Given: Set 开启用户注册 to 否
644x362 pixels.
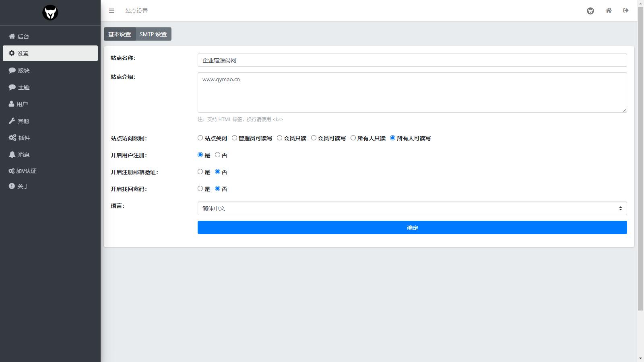Looking at the screenshot, I should 217,155.
